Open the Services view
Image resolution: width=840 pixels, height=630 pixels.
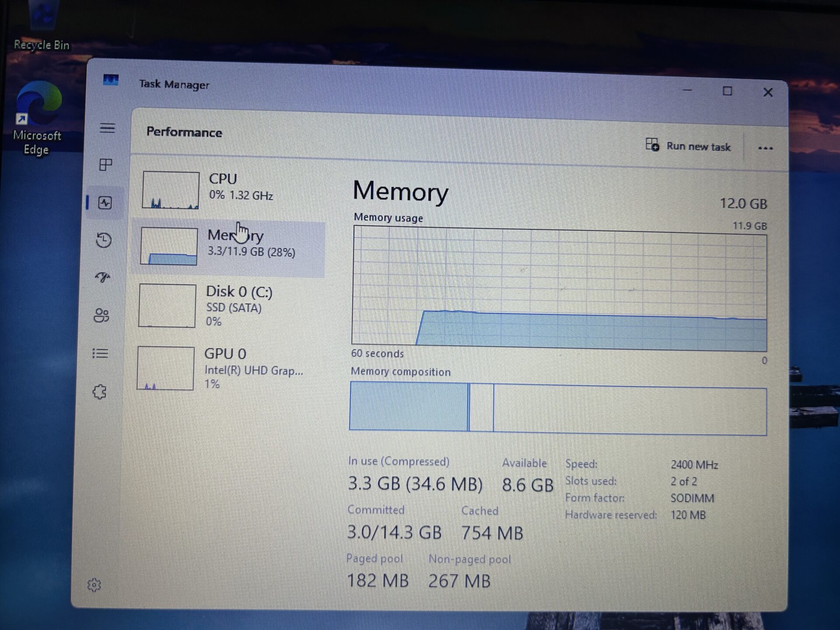pyautogui.click(x=101, y=392)
